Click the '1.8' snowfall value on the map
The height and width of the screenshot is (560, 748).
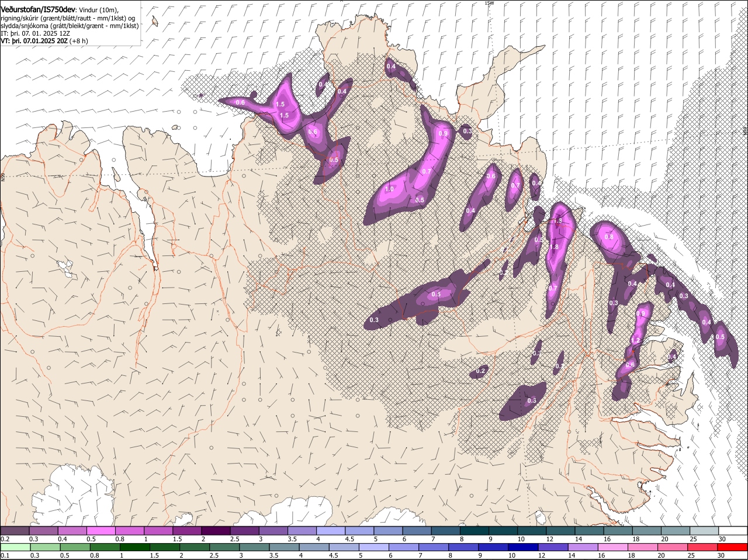point(555,247)
